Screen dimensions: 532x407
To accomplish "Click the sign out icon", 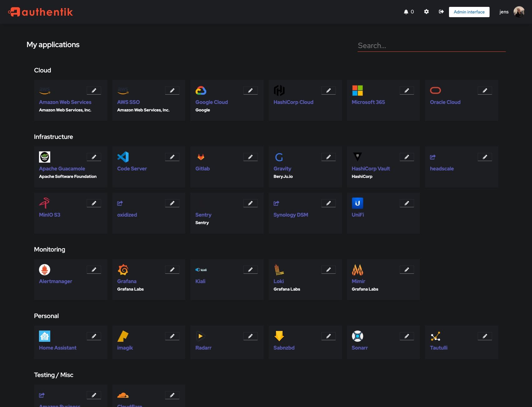I will 441,12.
